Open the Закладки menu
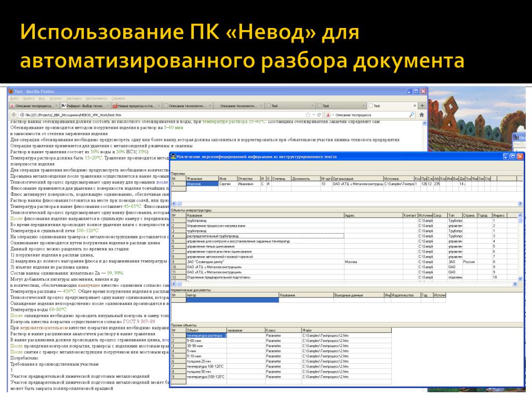This screenshot has height=399, width=532. [x=74, y=98]
